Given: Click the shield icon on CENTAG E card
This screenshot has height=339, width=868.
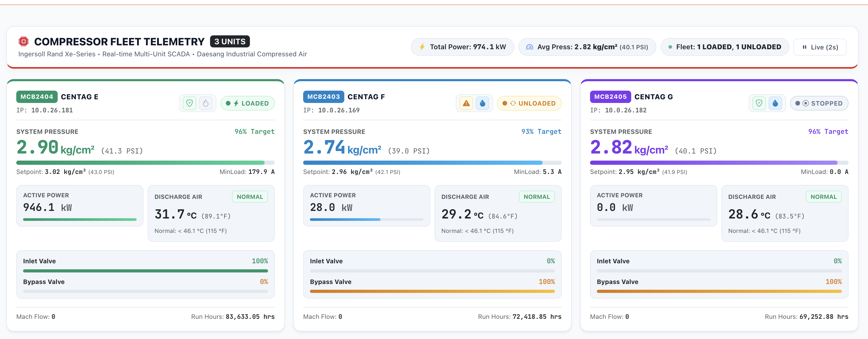Looking at the screenshot, I should pos(190,103).
